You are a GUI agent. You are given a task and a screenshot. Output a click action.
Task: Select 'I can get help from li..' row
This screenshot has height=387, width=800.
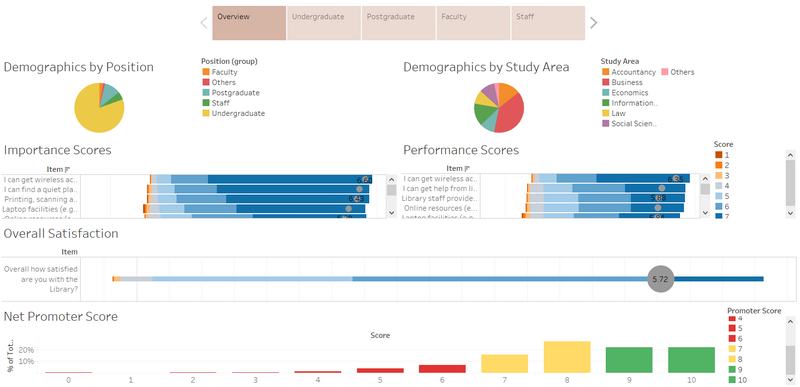(440, 189)
